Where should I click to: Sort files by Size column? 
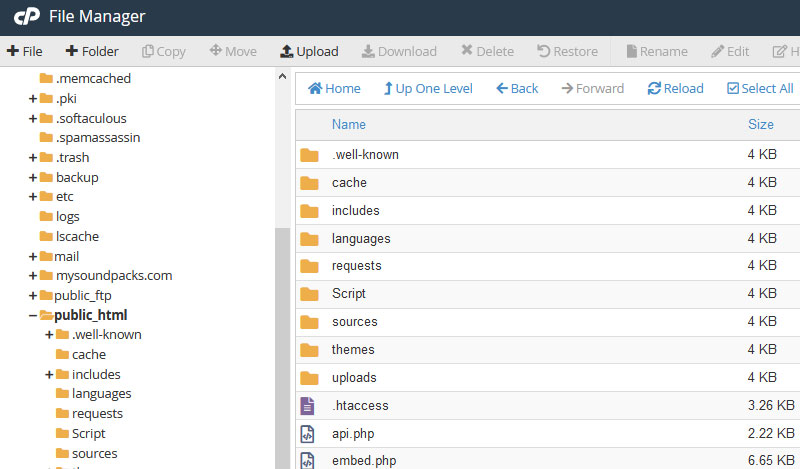761,124
